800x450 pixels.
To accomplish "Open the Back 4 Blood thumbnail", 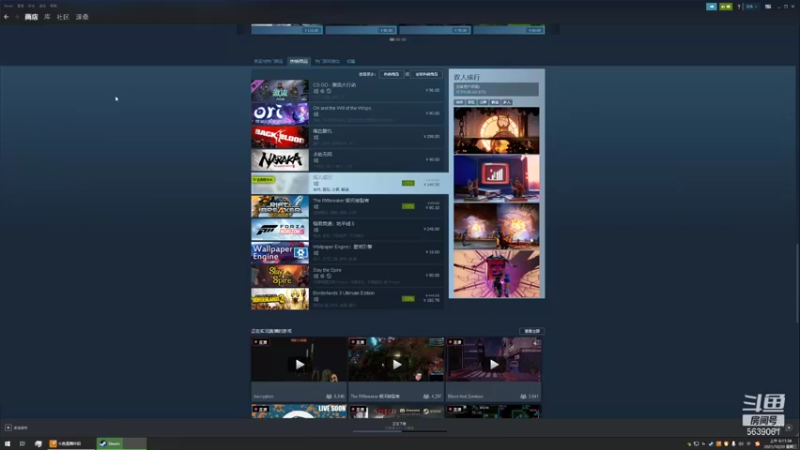I will click(x=280, y=137).
